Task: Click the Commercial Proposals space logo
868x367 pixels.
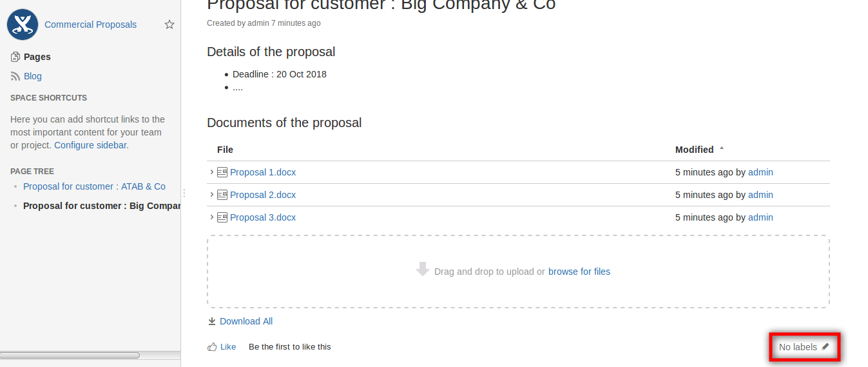Action: tap(23, 25)
